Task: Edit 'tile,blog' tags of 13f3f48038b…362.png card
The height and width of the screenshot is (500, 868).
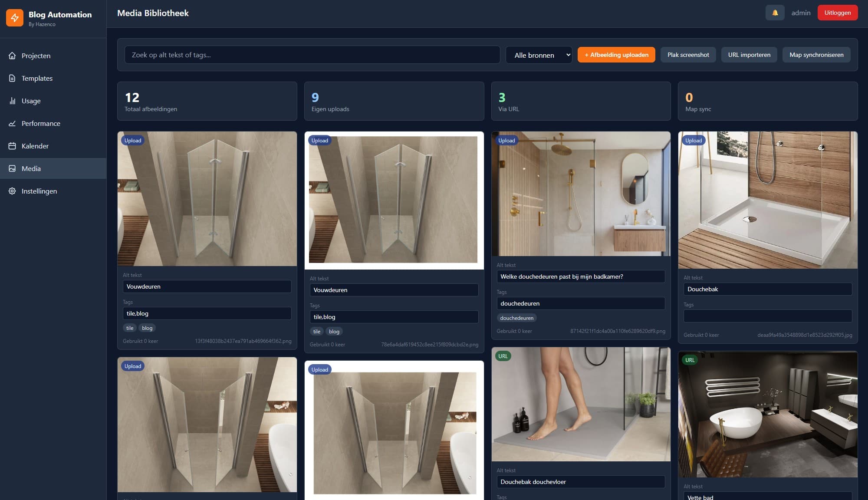Action: pos(207,313)
